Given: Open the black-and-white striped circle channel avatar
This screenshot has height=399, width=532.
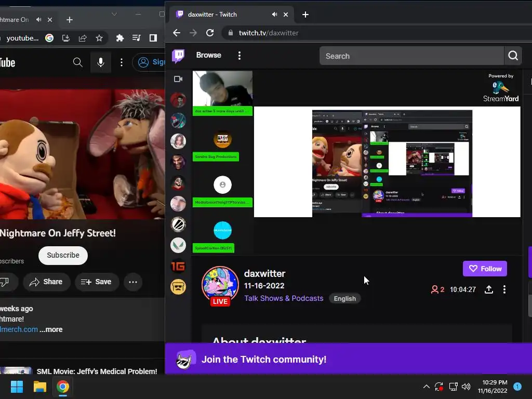Looking at the screenshot, I should point(178,224).
